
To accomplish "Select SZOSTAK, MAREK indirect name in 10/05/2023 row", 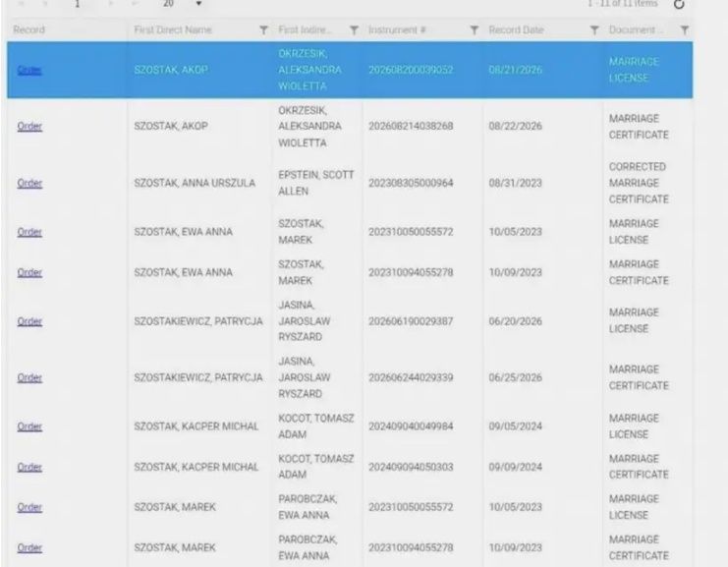I will pyautogui.click(x=302, y=232).
